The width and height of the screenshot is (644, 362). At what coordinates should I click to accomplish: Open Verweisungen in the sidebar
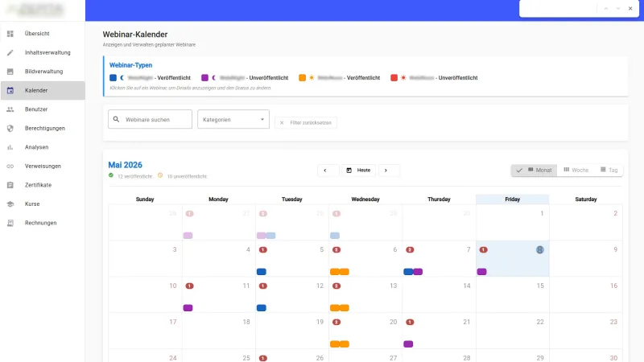point(43,166)
